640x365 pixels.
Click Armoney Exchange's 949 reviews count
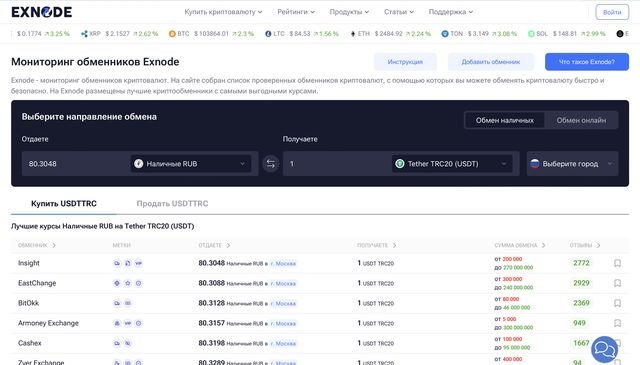point(579,323)
